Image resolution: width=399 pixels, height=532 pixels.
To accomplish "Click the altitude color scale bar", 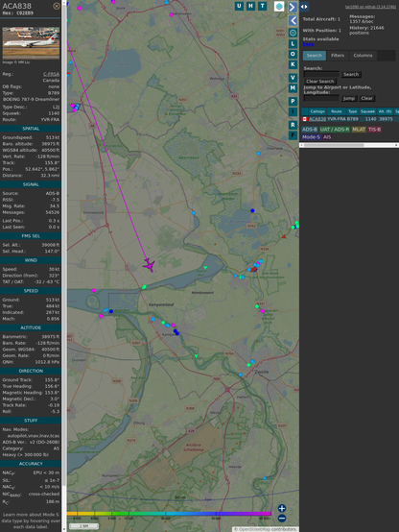I will tap(169, 514).
